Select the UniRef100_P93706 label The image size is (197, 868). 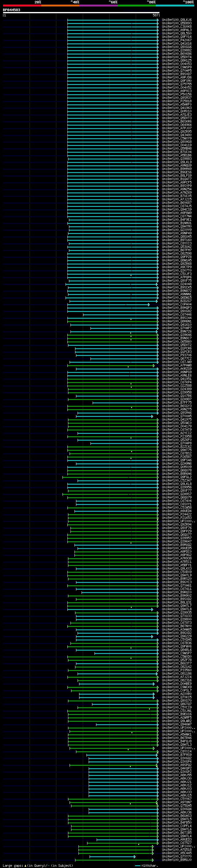point(177,355)
